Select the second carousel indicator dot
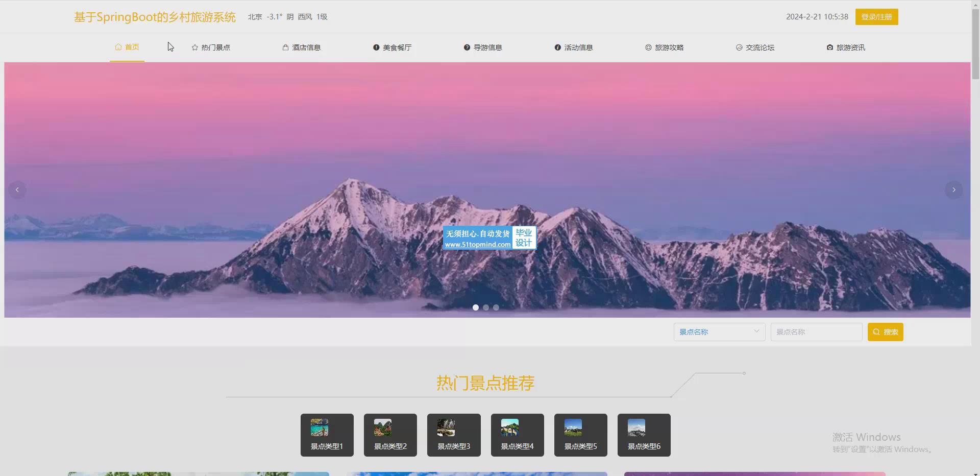 click(486, 307)
